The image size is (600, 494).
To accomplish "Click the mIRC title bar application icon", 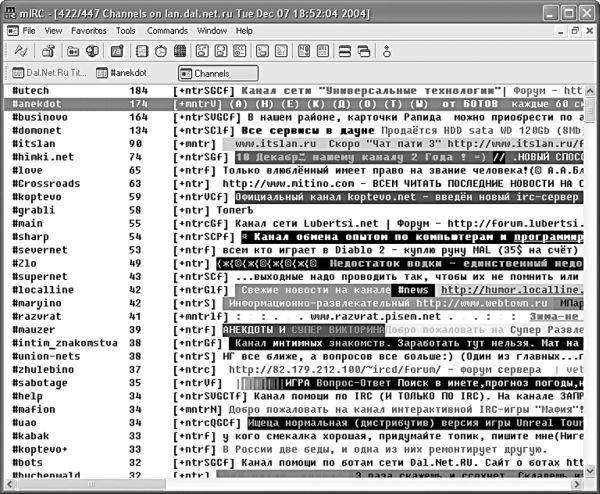I will click(x=11, y=13).
